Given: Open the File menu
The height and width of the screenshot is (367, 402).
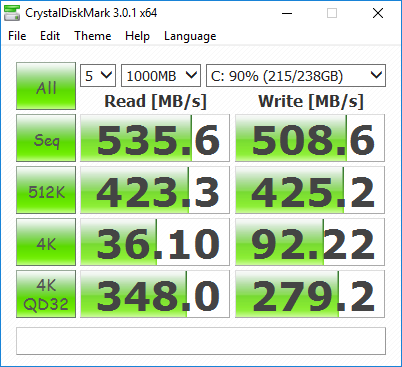Looking at the screenshot, I should tap(17, 36).
